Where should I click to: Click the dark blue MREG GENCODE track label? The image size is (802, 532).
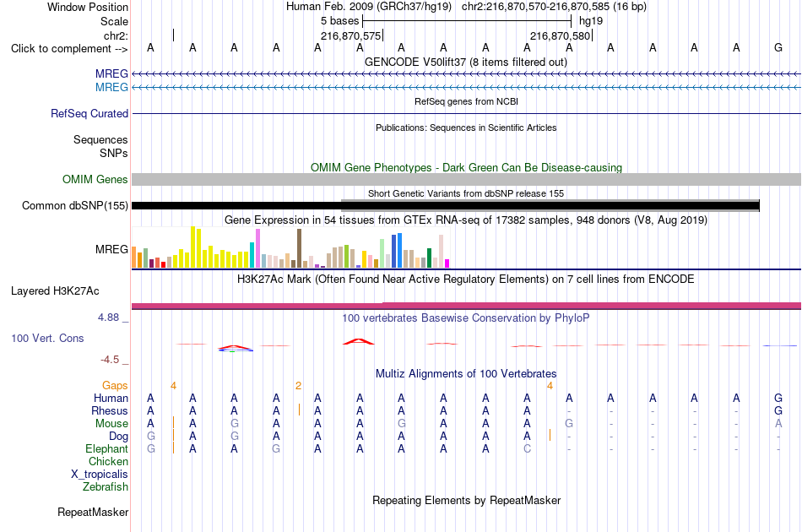click(x=111, y=74)
